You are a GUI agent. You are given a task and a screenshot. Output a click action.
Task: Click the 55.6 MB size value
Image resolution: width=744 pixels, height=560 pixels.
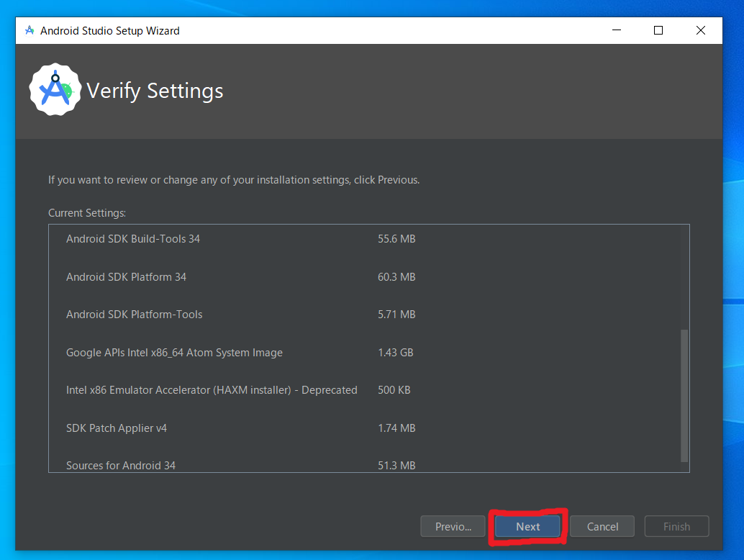396,239
